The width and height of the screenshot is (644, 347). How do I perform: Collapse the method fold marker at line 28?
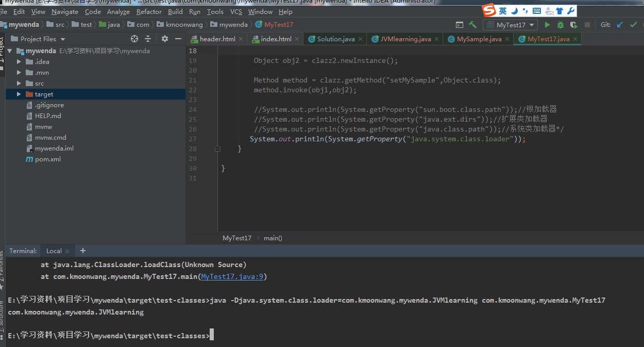click(x=217, y=148)
